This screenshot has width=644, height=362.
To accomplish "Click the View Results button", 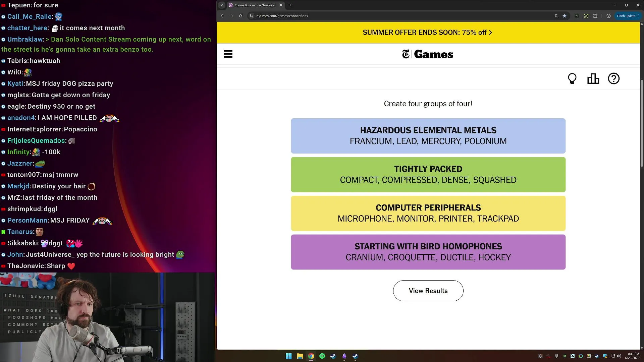I will pyautogui.click(x=428, y=291).
